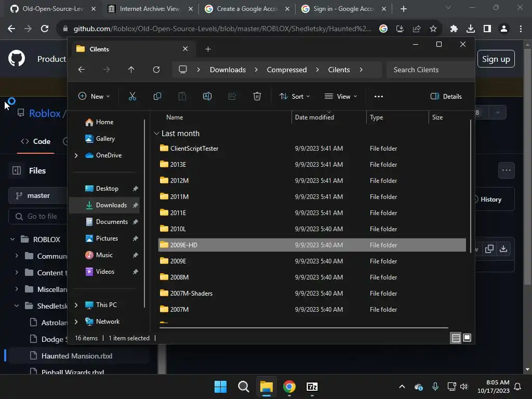The height and width of the screenshot is (399, 532).
Task: Expand OneDrive in navigation pane
Action: tap(76, 155)
